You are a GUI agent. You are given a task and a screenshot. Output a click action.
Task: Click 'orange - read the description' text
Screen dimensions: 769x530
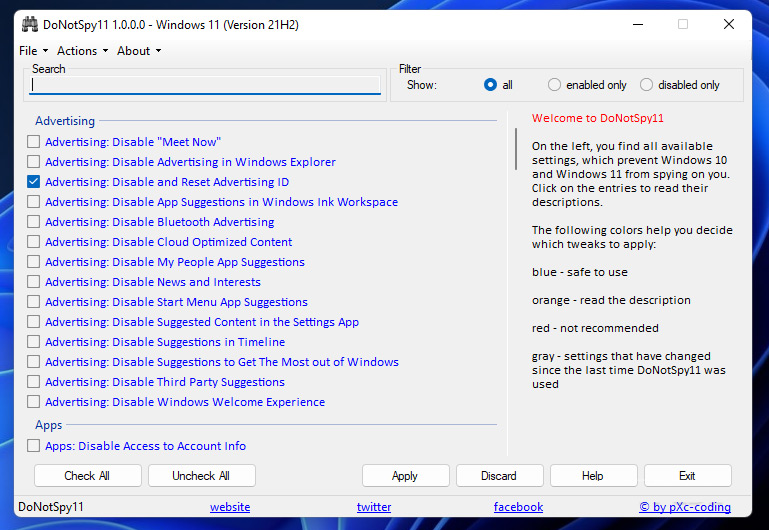pos(611,300)
